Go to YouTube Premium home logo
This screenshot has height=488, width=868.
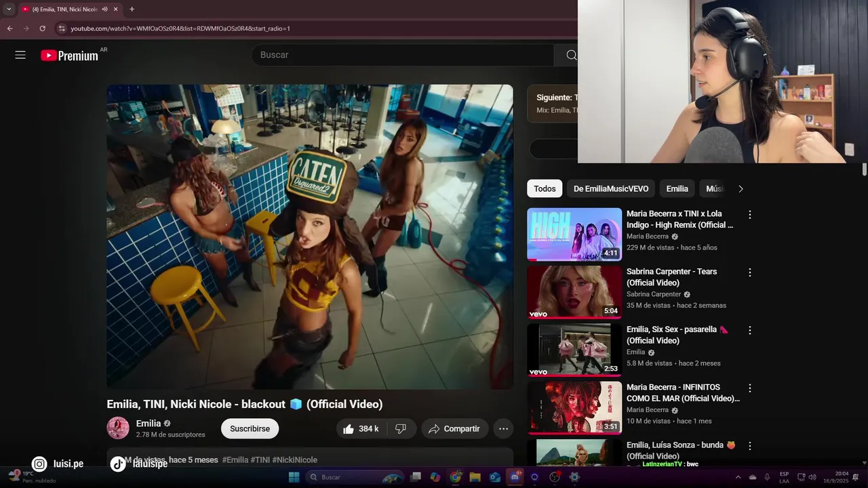[x=69, y=56]
